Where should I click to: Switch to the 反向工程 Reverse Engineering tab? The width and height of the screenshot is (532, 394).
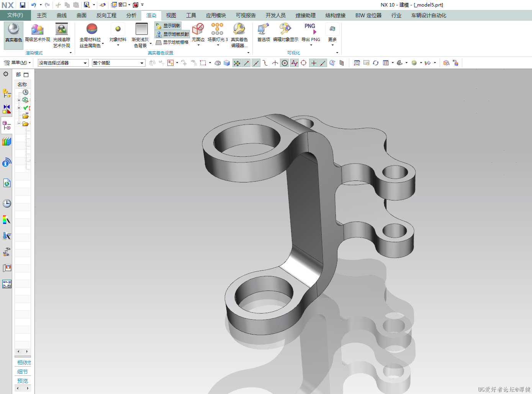106,15
